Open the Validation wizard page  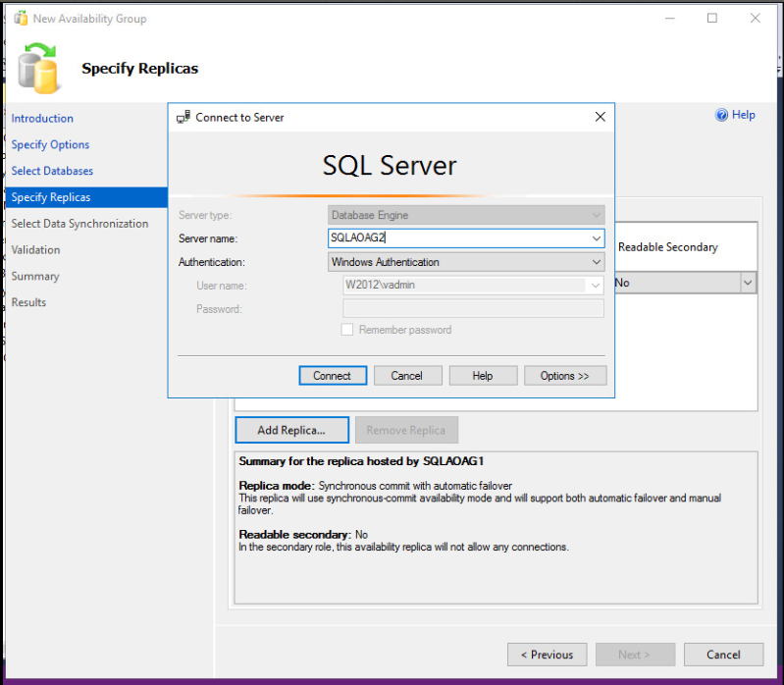[35, 250]
